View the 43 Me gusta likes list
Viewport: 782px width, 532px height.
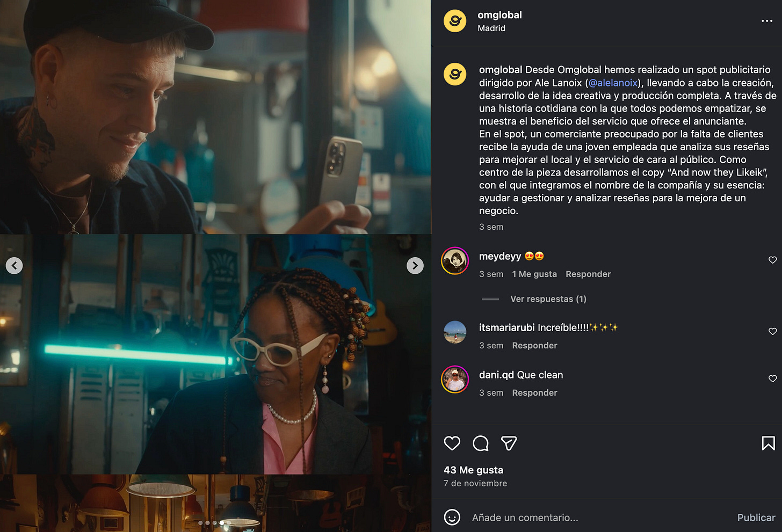(x=474, y=470)
